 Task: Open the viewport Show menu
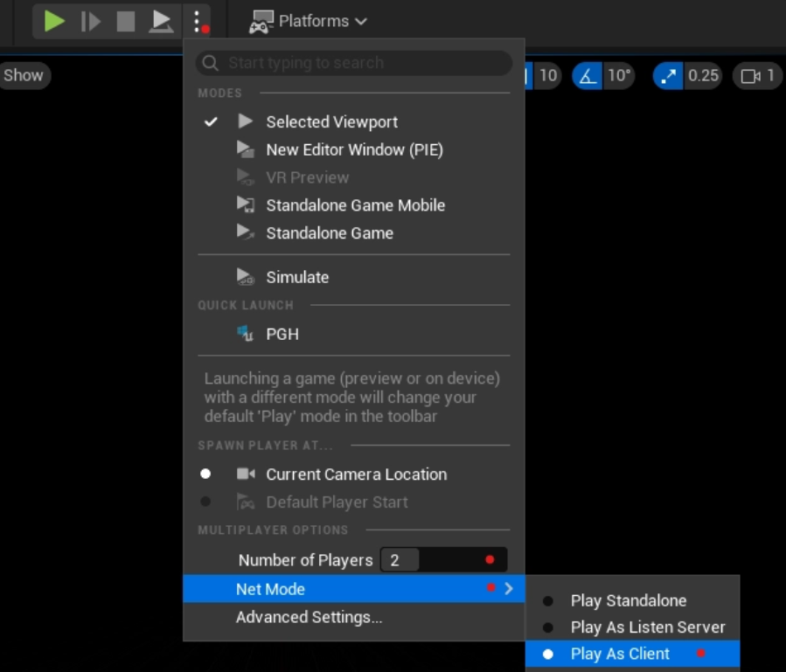24,76
